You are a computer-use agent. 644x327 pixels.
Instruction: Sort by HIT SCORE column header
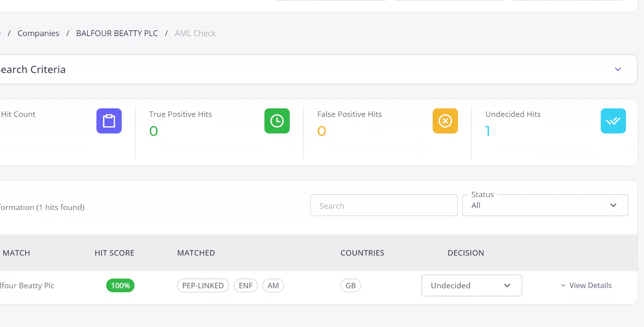pos(115,253)
